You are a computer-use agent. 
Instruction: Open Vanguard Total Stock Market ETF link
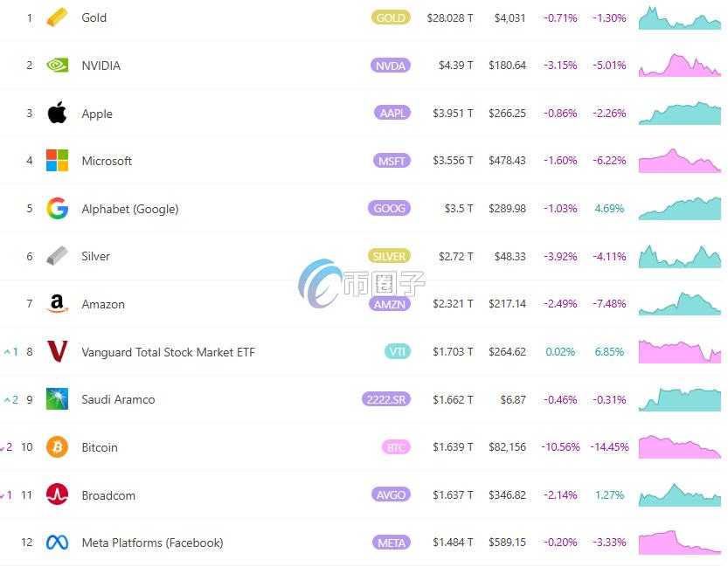[x=168, y=352]
